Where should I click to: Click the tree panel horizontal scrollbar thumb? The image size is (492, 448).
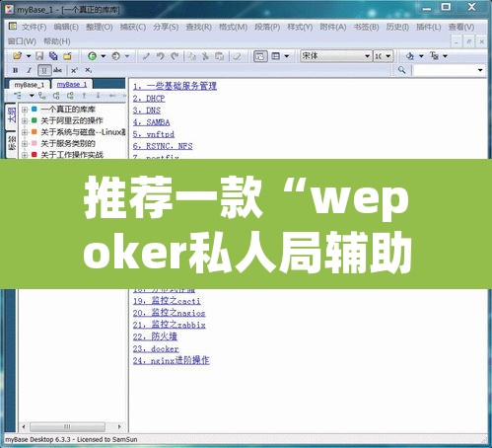[x=67, y=427]
